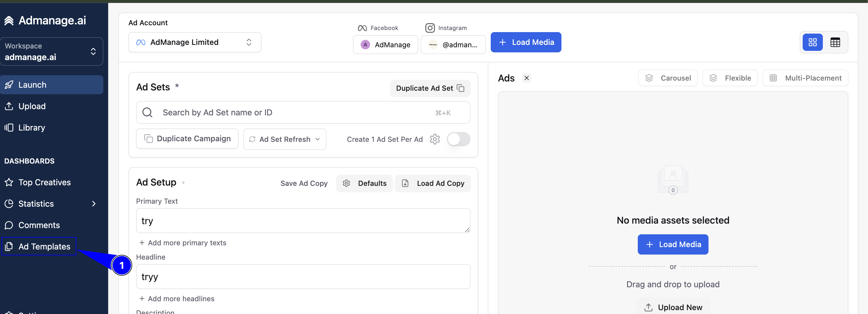Click the Flexible layers icon
The image size is (868, 314).
click(713, 78)
